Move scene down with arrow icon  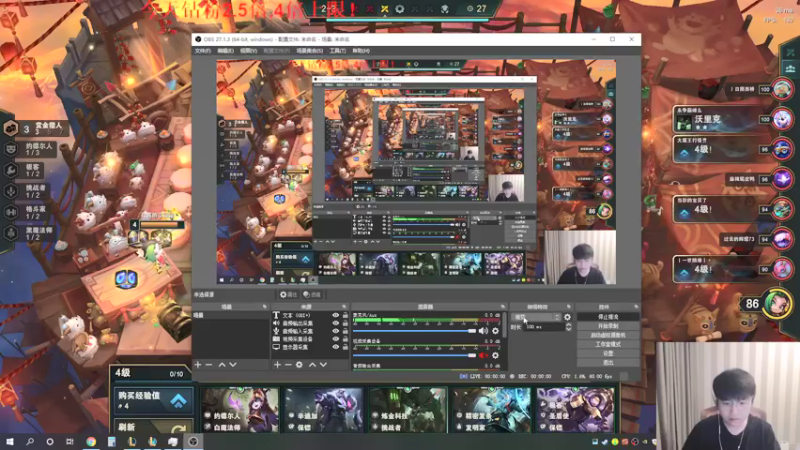point(233,365)
